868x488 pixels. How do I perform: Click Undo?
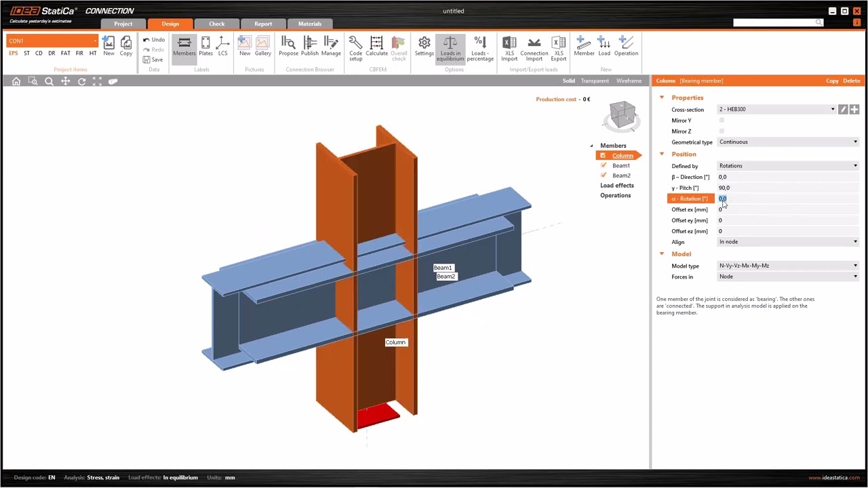pyautogui.click(x=153, y=40)
